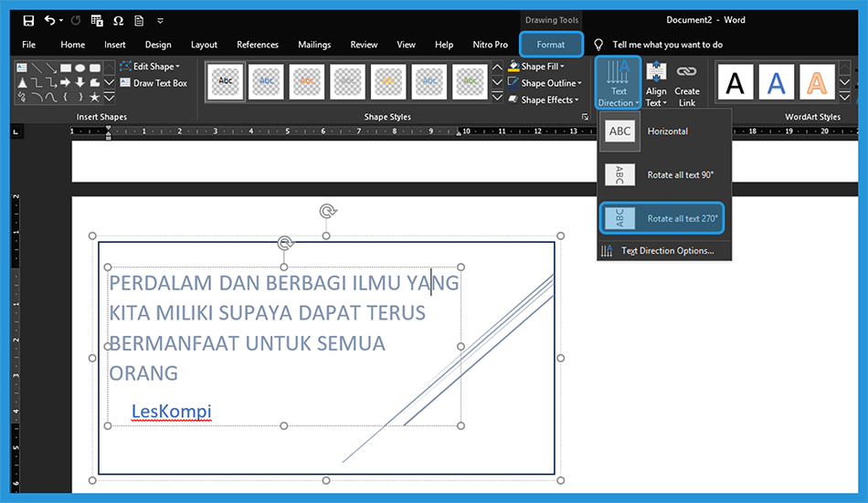Switch to the Layout tab

(x=204, y=45)
